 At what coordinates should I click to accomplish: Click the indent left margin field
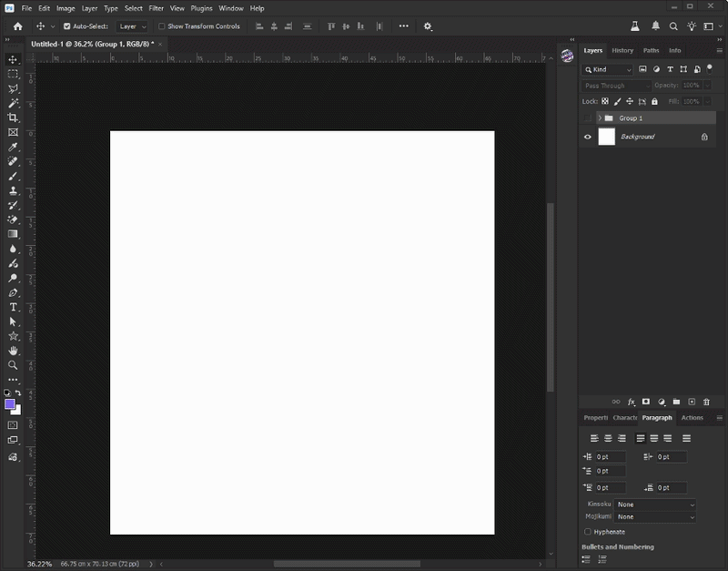click(x=611, y=457)
